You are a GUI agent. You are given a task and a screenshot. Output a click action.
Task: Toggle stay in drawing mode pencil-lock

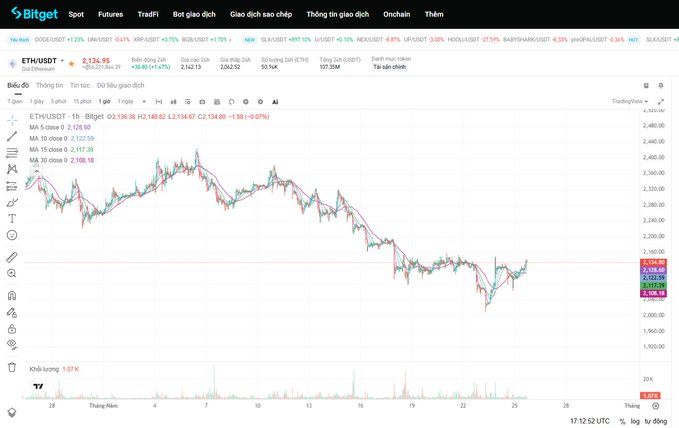[x=12, y=313]
